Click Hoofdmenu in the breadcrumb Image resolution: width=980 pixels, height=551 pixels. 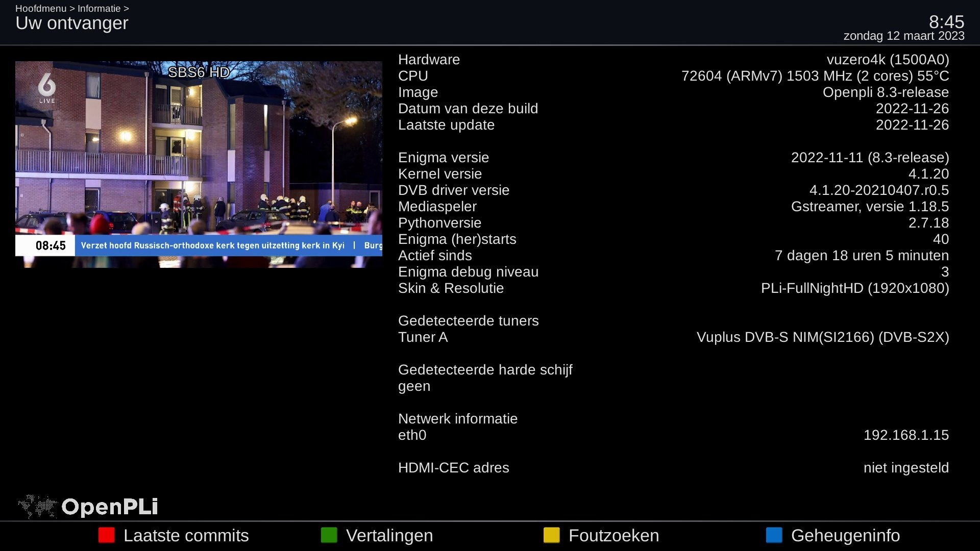(x=40, y=9)
